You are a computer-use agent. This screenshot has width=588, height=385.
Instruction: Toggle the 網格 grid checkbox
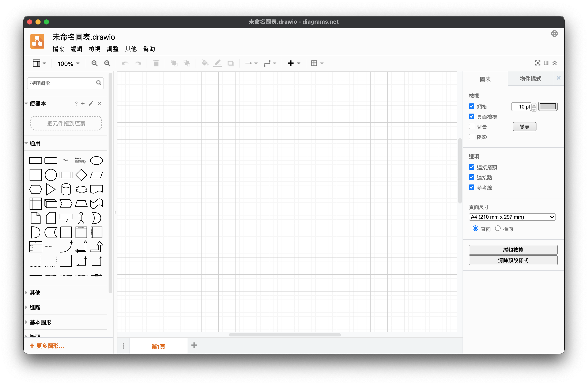click(x=471, y=106)
